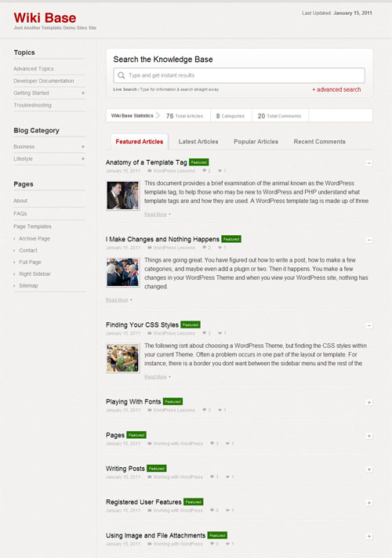Click the comment icon under Anatomy of a Template Tag

(205, 171)
